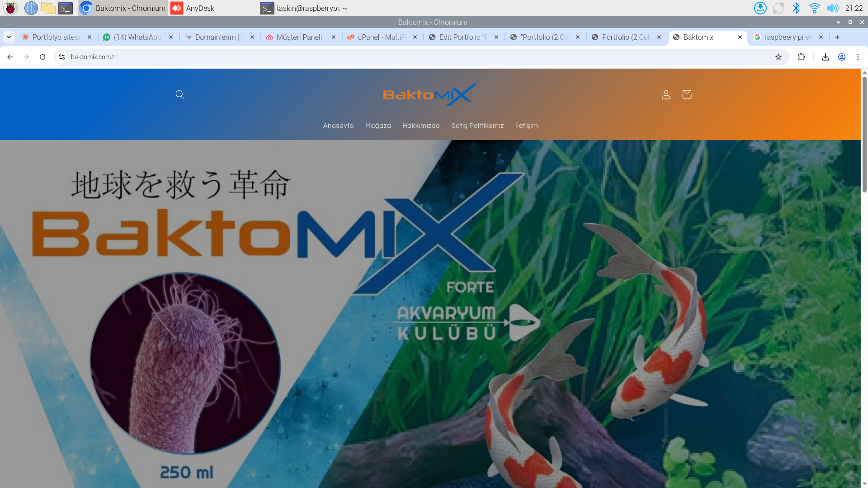The height and width of the screenshot is (488, 868).
Task: Open the Mağaza navigation link
Action: [x=378, y=126]
